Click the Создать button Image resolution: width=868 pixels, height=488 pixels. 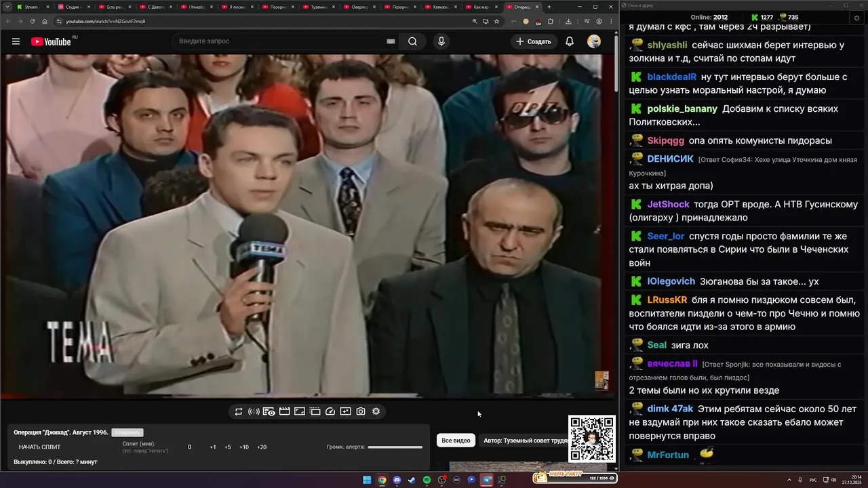pos(534,41)
